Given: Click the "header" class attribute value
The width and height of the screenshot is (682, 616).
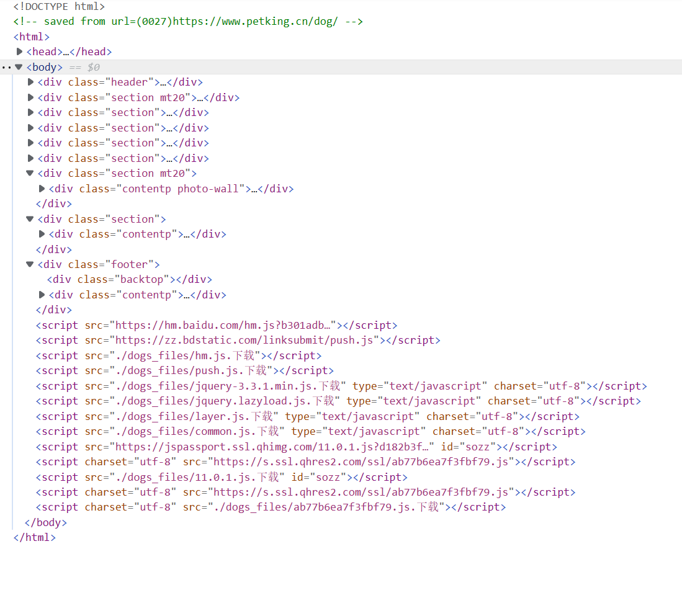Looking at the screenshot, I should pyautogui.click(x=129, y=82).
